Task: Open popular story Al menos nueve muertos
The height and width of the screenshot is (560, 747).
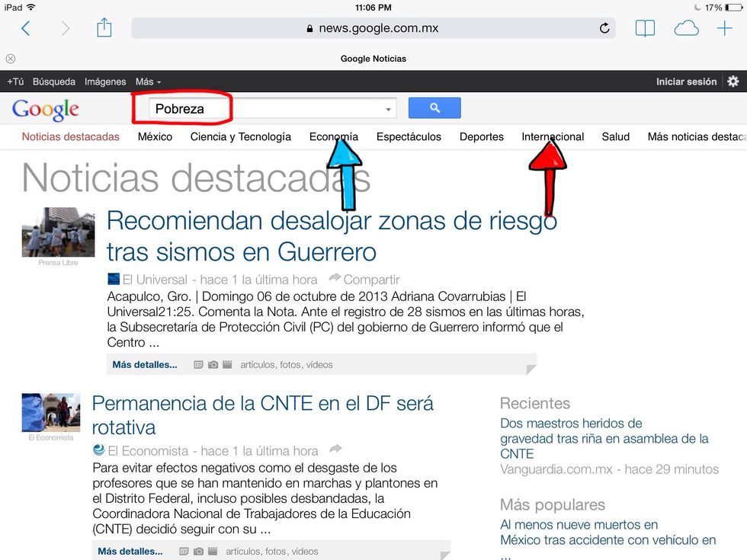Action: click(x=608, y=533)
